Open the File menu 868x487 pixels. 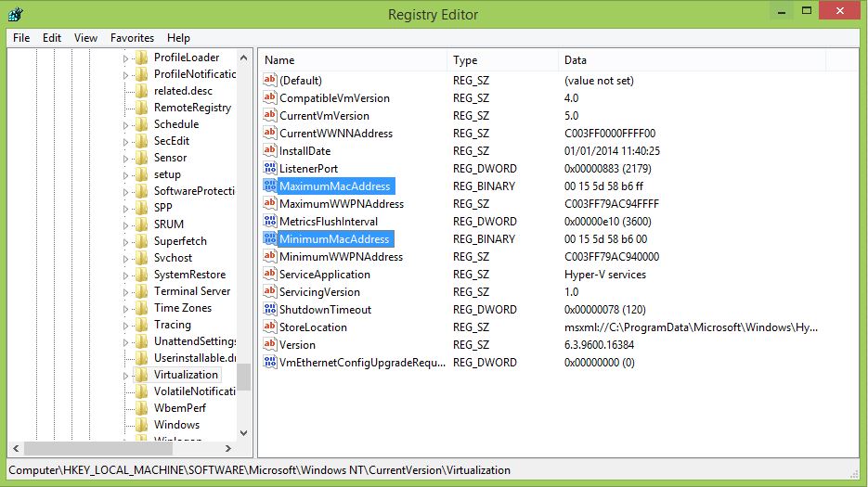[21, 38]
